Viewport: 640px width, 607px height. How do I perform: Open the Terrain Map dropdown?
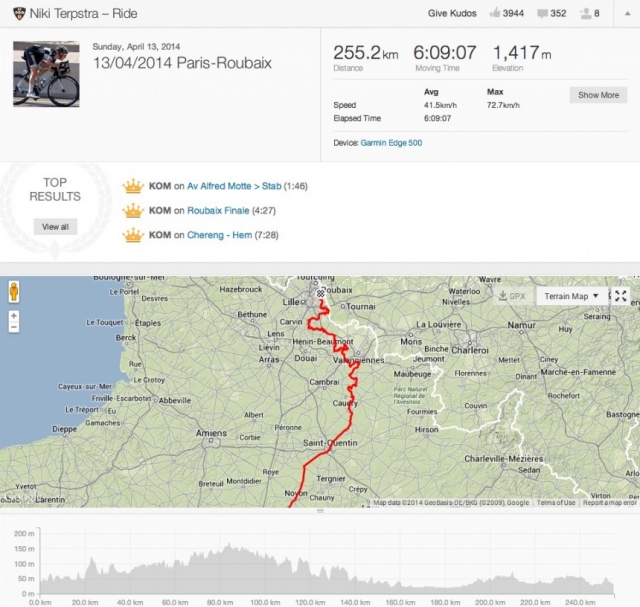pyautogui.click(x=572, y=296)
